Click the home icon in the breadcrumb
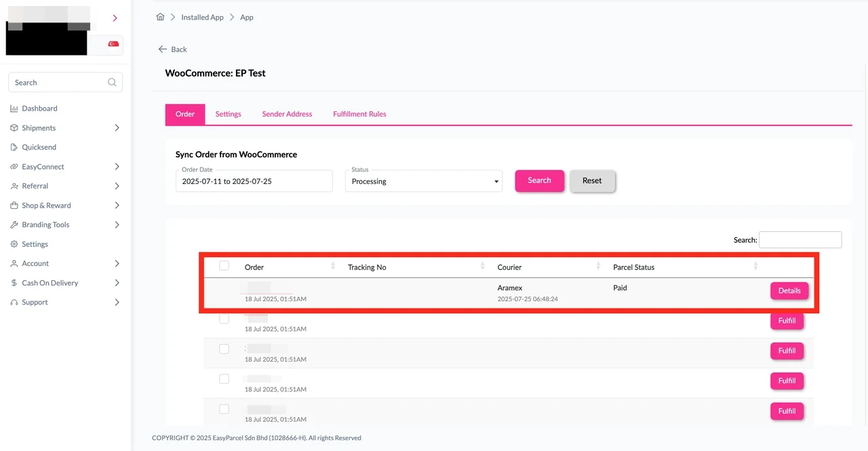 point(160,16)
